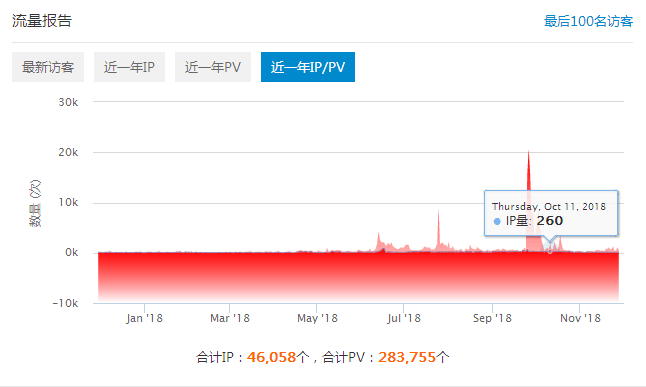Switch to the 近一年IP tab

click(129, 67)
